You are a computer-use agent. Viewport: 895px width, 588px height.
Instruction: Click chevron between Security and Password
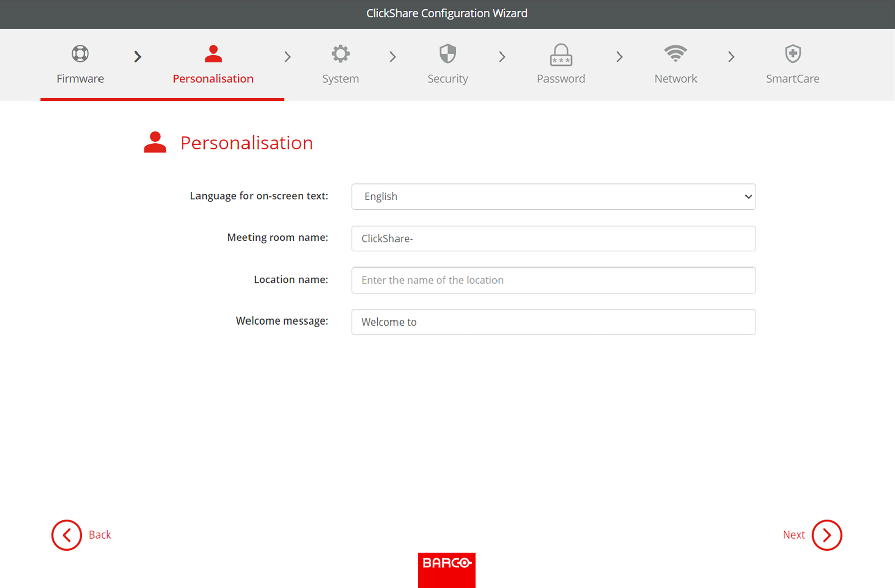pos(502,57)
